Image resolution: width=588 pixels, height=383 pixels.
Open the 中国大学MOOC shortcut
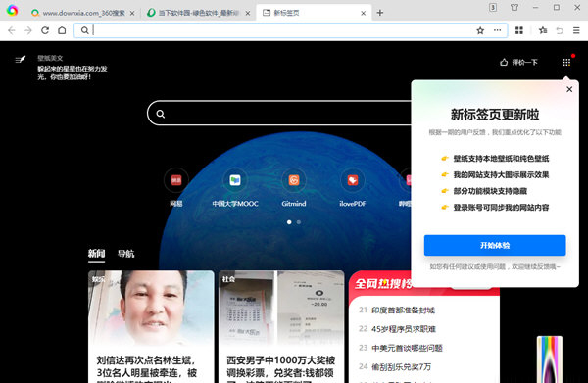(x=235, y=180)
